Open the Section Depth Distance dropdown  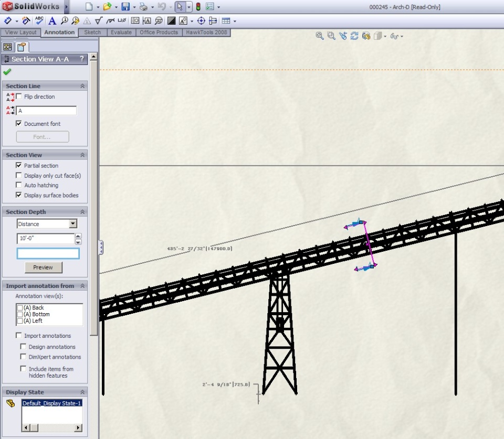point(73,224)
